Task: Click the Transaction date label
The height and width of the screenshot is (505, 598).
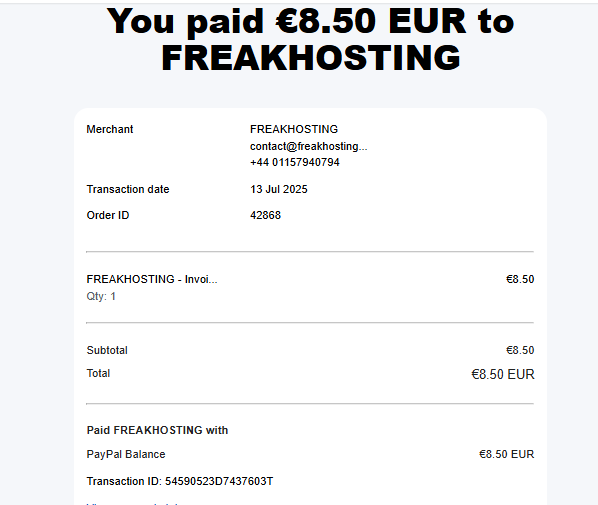Action: coord(128,189)
